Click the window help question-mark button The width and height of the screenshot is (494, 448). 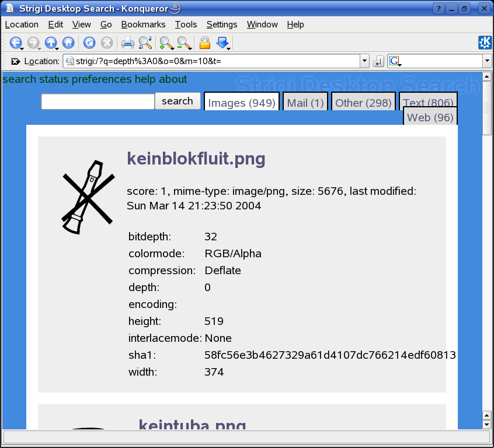[x=439, y=9]
